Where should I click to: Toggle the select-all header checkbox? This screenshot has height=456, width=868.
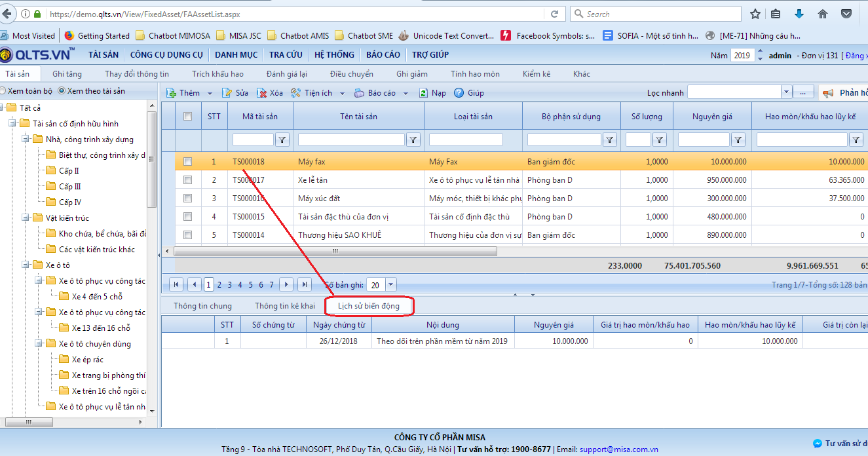[188, 117]
